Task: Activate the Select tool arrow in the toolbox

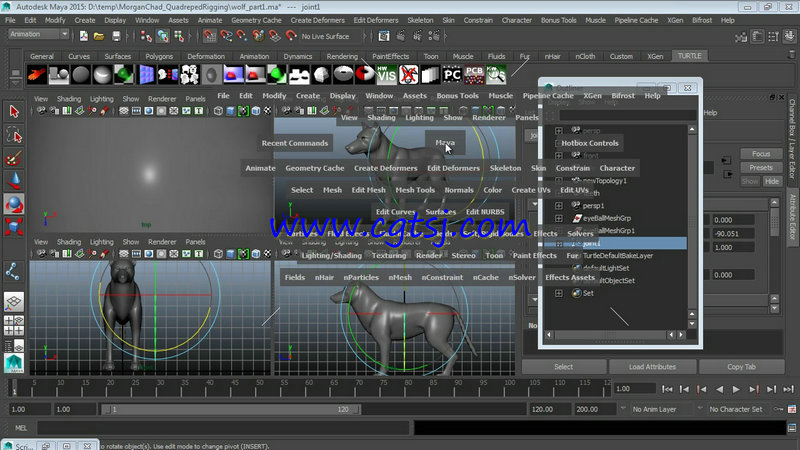Action: click(x=14, y=112)
